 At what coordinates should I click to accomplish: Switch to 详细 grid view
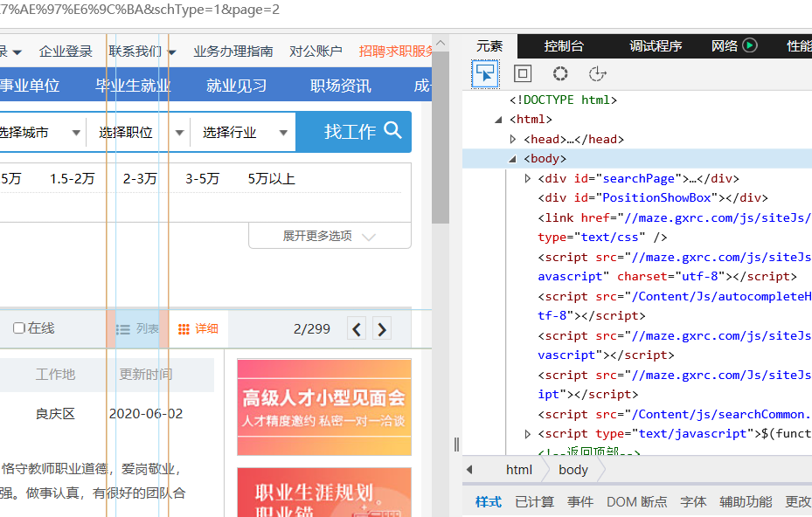[x=198, y=328]
